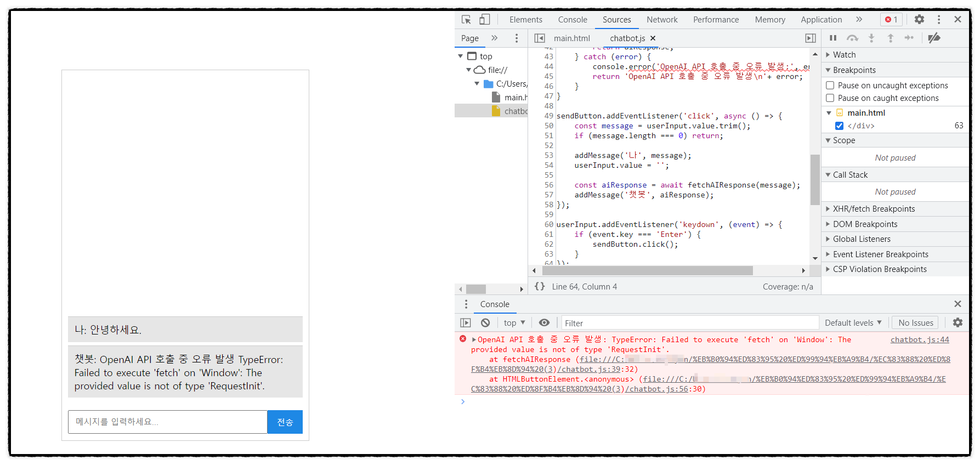Open the Performance tab
980x465 pixels.
(x=716, y=20)
